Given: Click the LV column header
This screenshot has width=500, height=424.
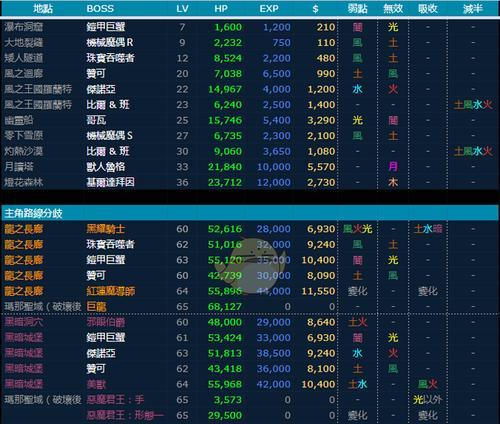Looking at the screenshot, I should click(x=182, y=9).
